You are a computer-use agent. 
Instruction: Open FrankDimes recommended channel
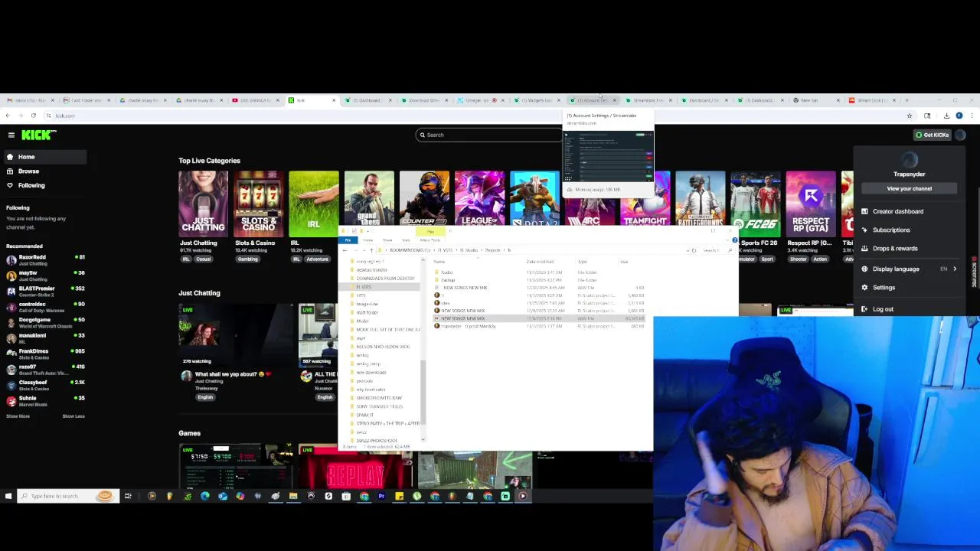46,354
